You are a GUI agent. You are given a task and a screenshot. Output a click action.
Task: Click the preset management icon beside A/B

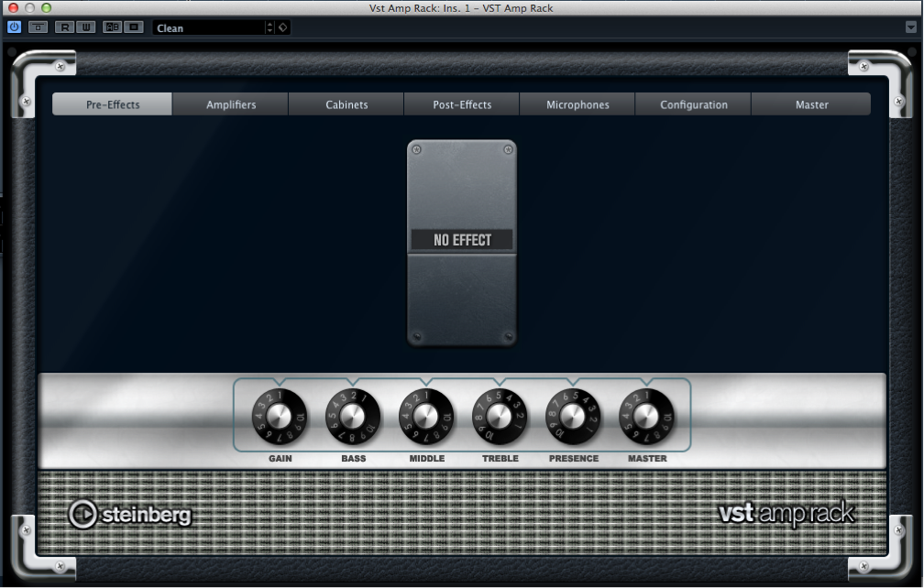click(132, 27)
